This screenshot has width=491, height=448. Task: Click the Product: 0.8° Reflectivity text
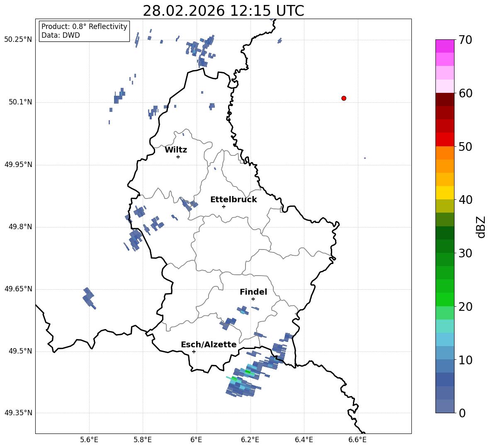pos(84,27)
